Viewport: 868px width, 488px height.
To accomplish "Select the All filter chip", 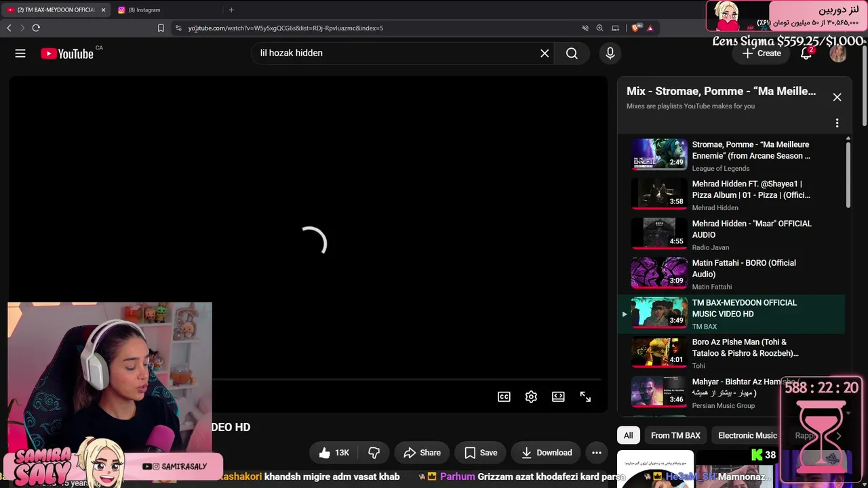I will pos(629,435).
